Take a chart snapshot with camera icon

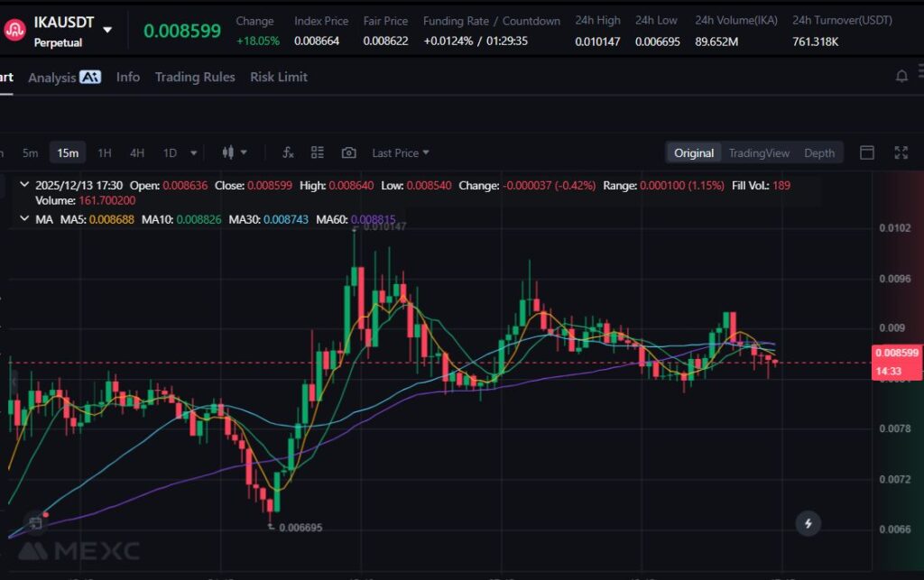pyautogui.click(x=349, y=152)
